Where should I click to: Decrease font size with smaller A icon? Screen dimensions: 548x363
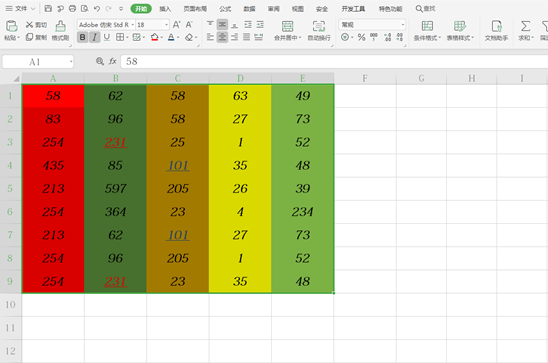pos(189,25)
